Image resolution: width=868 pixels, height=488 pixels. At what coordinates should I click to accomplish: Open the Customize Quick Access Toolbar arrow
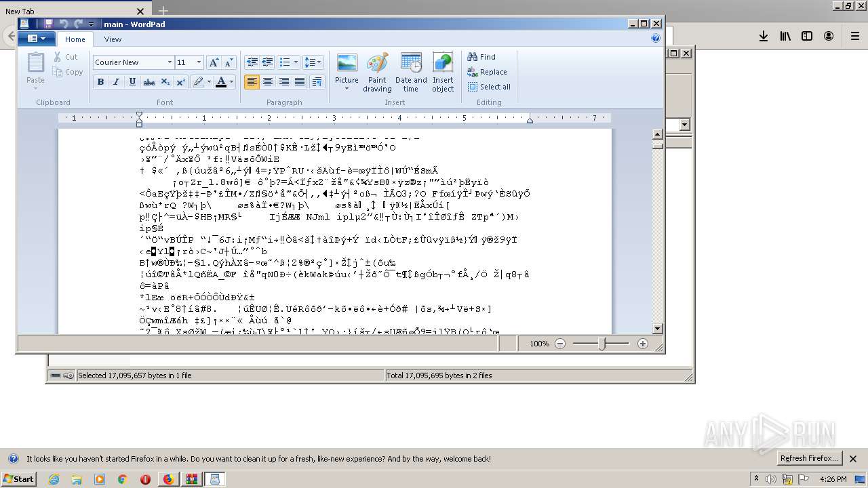pos(92,24)
